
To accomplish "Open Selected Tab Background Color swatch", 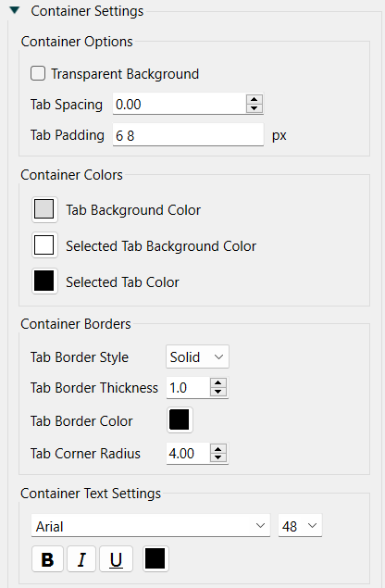I will [x=44, y=245].
